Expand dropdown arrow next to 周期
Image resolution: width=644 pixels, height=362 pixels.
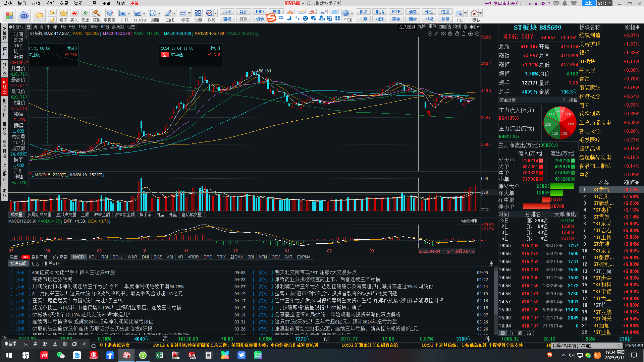tap(159, 13)
